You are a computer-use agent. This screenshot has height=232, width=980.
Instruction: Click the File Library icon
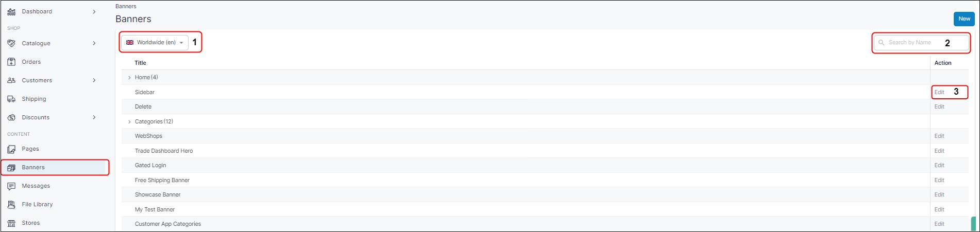[x=11, y=205]
